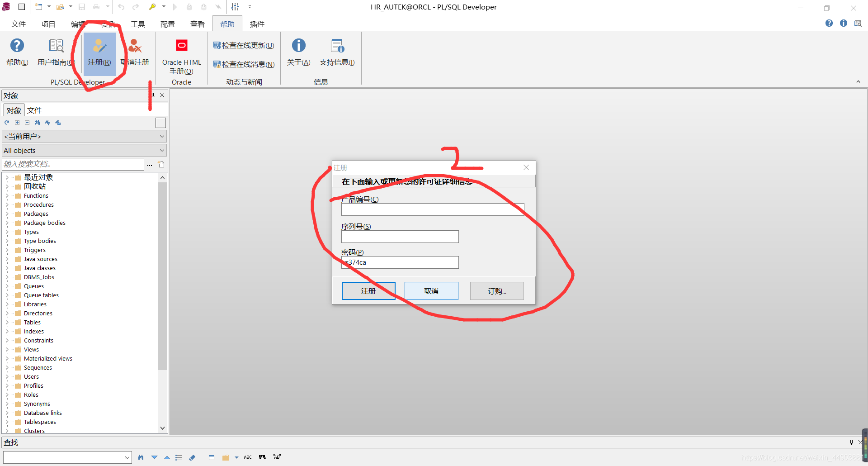Click the folder configuration icon in object browser
868x466 pixels.
tap(58, 123)
